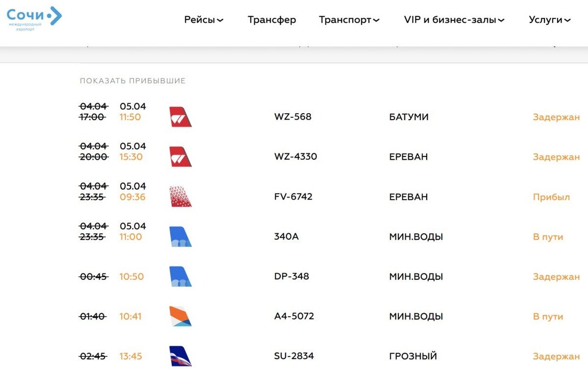Click airline logo for flight WZ-568
The width and height of the screenshot is (588, 375).
coord(180,117)
